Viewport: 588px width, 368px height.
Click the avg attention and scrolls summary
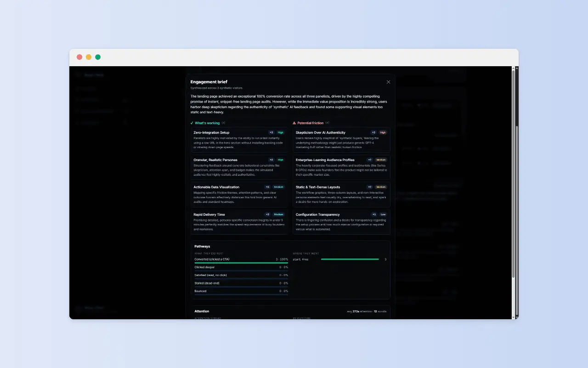point(367,311)
